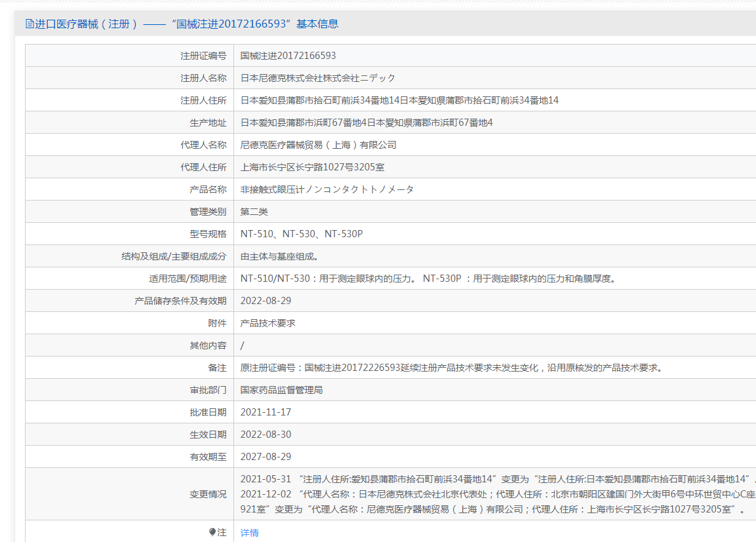Click the change record dated 2021-05-31
The width and height of the screenshot is (756, 542).
[x=498, y=479]
